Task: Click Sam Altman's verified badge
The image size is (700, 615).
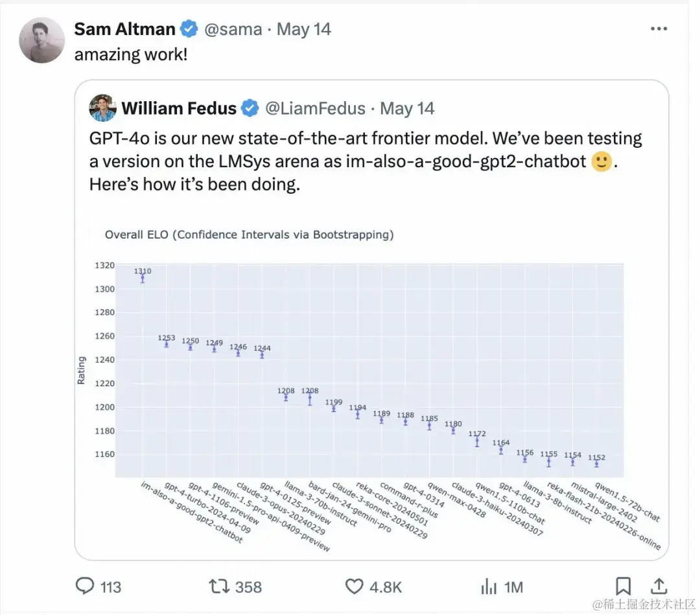Action: (189, 29)
